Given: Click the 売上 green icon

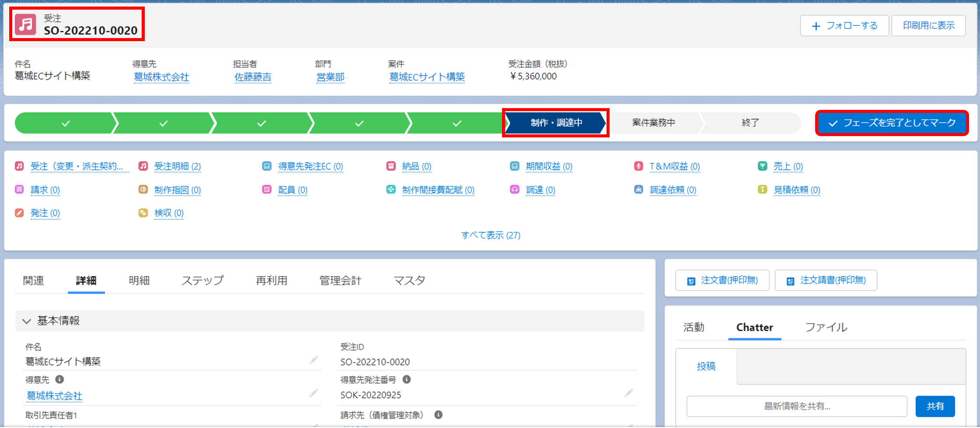Looking at the screenshot, I should pyautogui.click(x=762, y=166).
